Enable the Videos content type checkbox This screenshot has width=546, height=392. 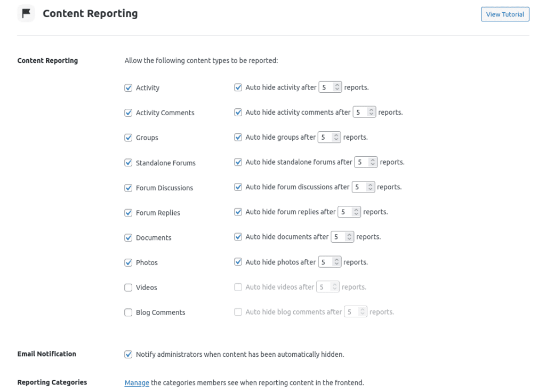point(128,287)
